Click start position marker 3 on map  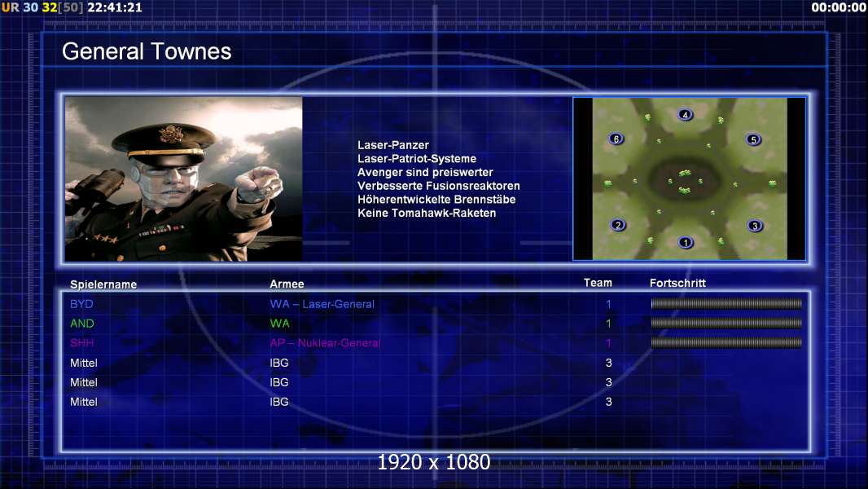[x=755, y=226]
